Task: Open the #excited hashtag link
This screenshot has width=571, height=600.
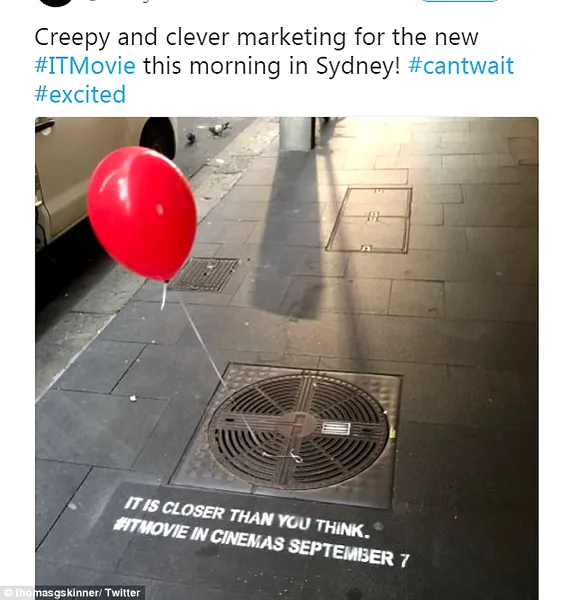Action: pos(80,94)
